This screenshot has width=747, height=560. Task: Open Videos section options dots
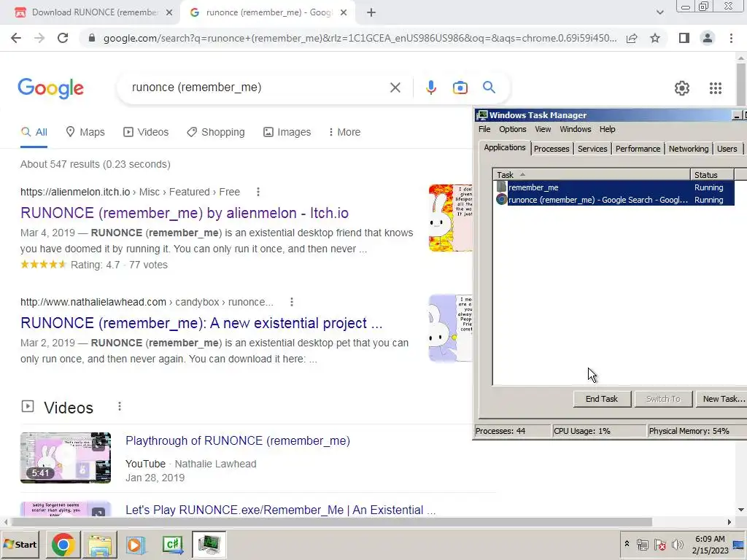120,407
